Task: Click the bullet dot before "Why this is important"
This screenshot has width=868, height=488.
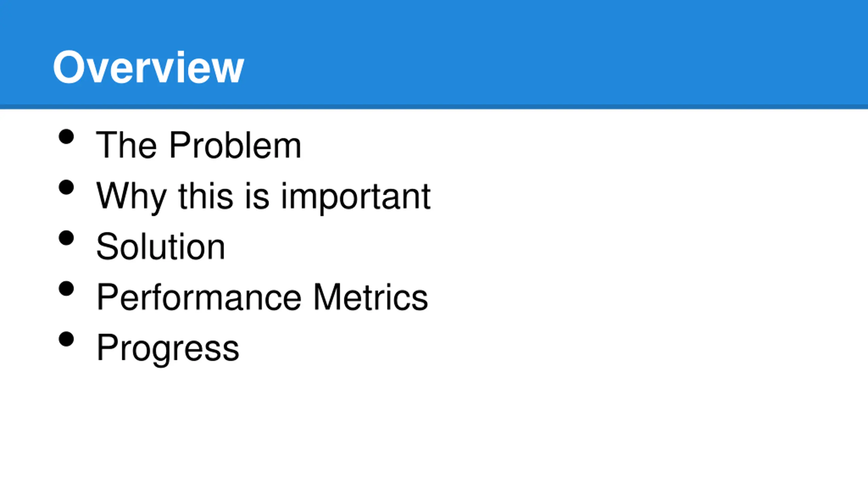Action: pyautogui.click(x=66, y=187)
